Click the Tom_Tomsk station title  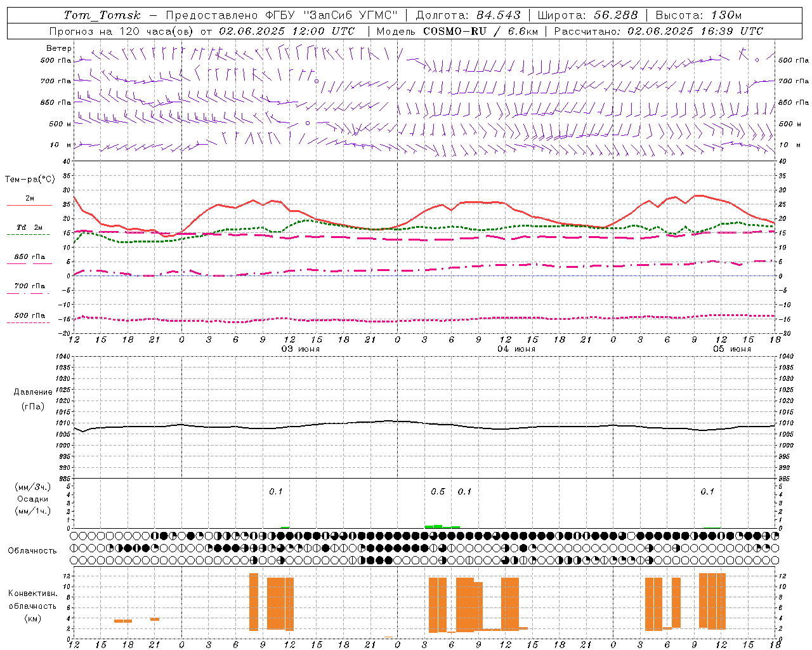pyautogui.click(x=102, y=15)
